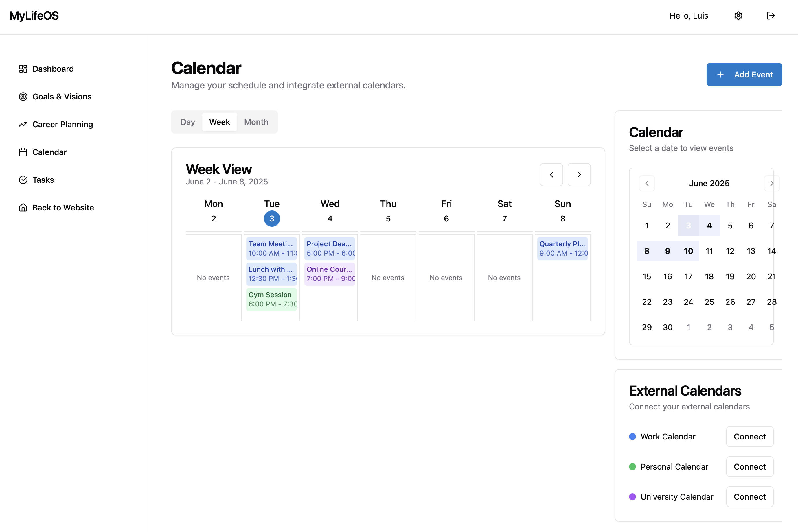The height and width of the screenshot is (532, 798).
Task: Show next month in the mini calendar
Action: tap(772, 183)
